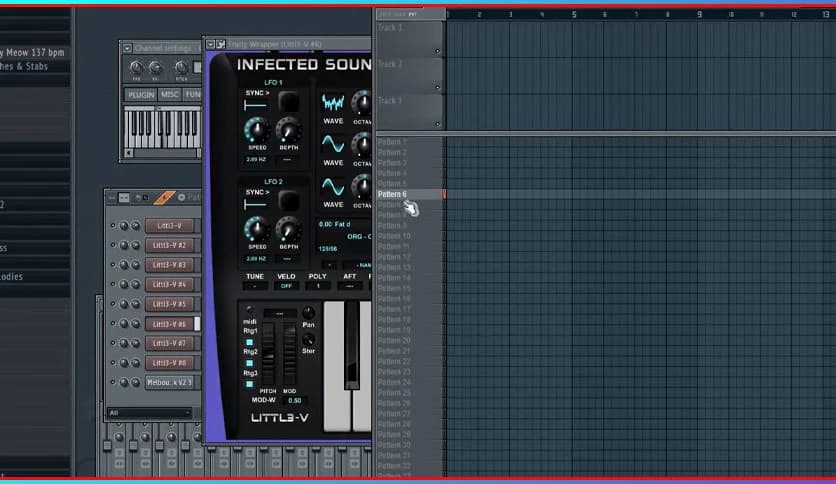The height and width of the screenshot is (484, 836).
Task: Click the LFO 2 DEPTH knob
Action: pyautogui.click(x=288, y=230)
